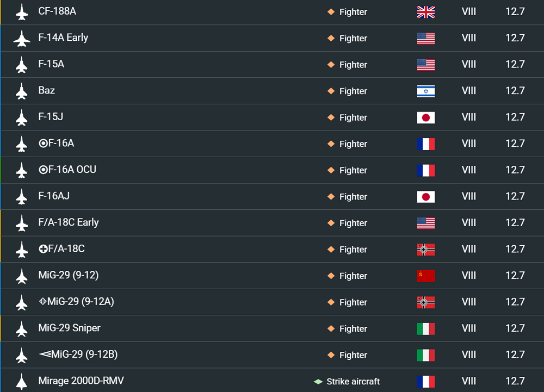This screenshot has width=544, height=392.
Task: Open the F-14A Early aircraft entry
Action: 63,38
